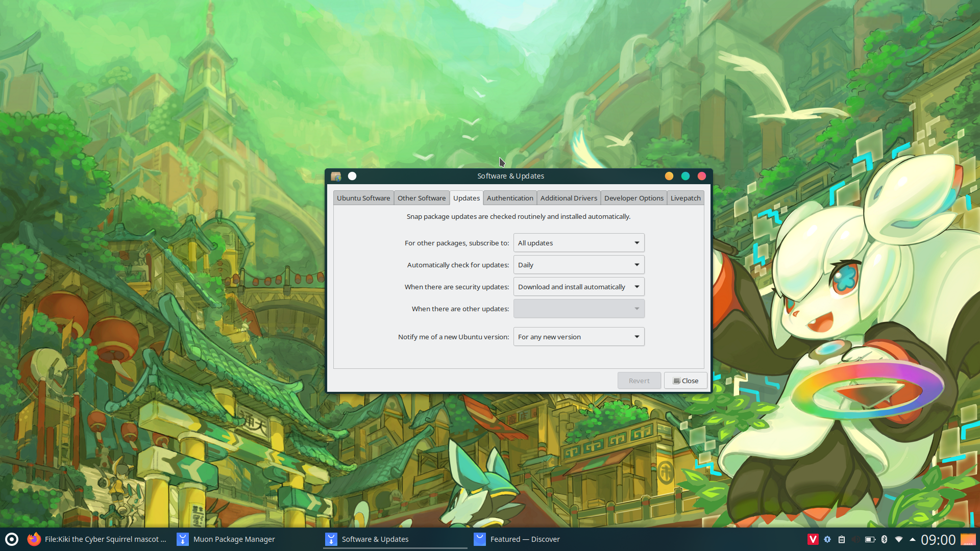Open the system updates notifier tray icon
The width and height of the screenshot is (980, 551).
pyautogui.click(x=827, y=539)
